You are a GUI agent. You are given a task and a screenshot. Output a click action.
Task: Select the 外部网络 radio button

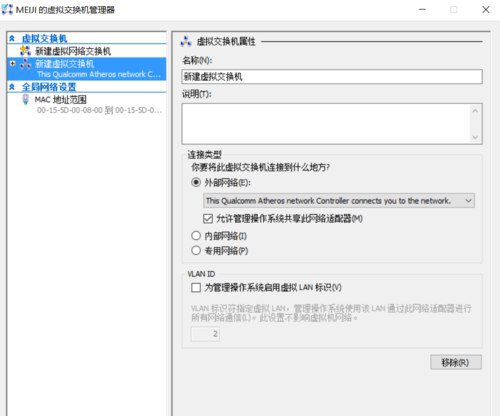(x=196, y=182)
